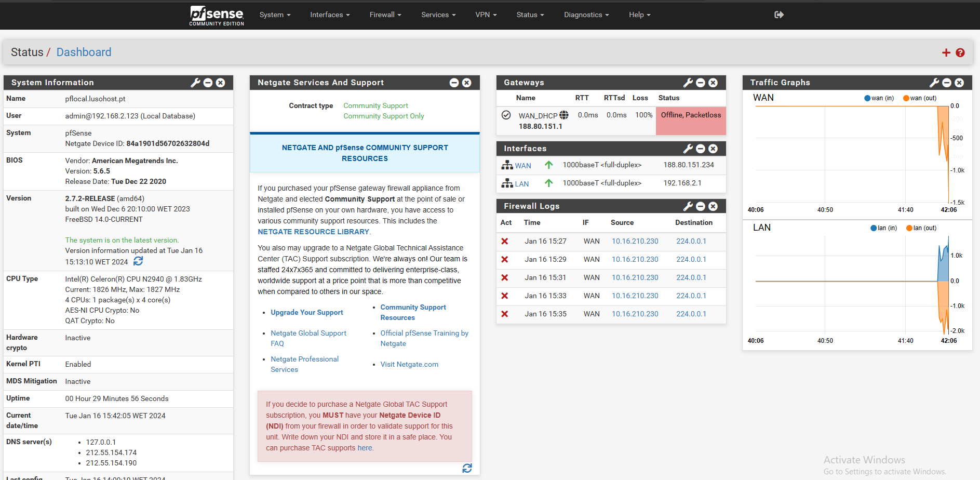Open Official pfSense Training by Netgate link
980x480 pixels.
click(x=424, y=338)
